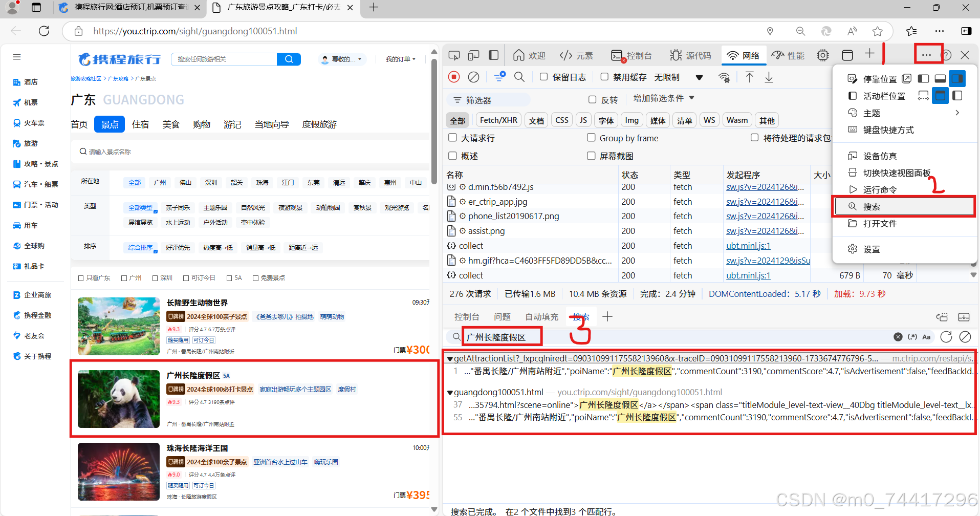The image size is (980, 516).
Task: Switch to the 控制台 tab in top bar
Action: tap(631, 55)
